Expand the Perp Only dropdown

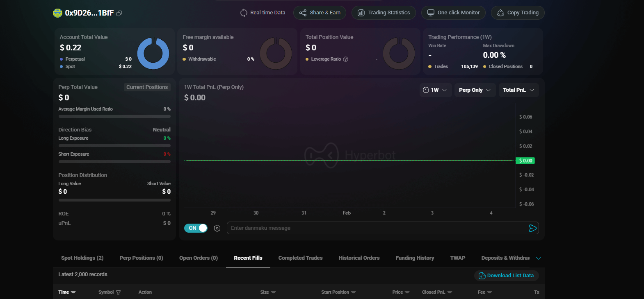coord(475,90)
